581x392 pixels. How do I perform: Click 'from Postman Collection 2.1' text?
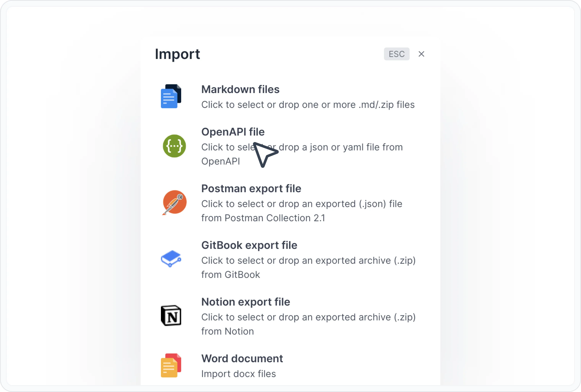pyautogui.click(x=263, y=218)
